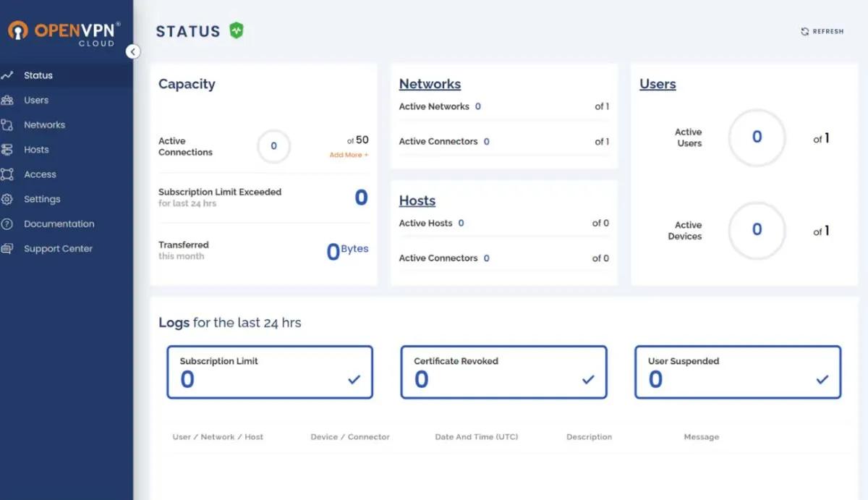Go to Networks in the sidebar
Screen dimensions: 868x500
click(67, 124)
